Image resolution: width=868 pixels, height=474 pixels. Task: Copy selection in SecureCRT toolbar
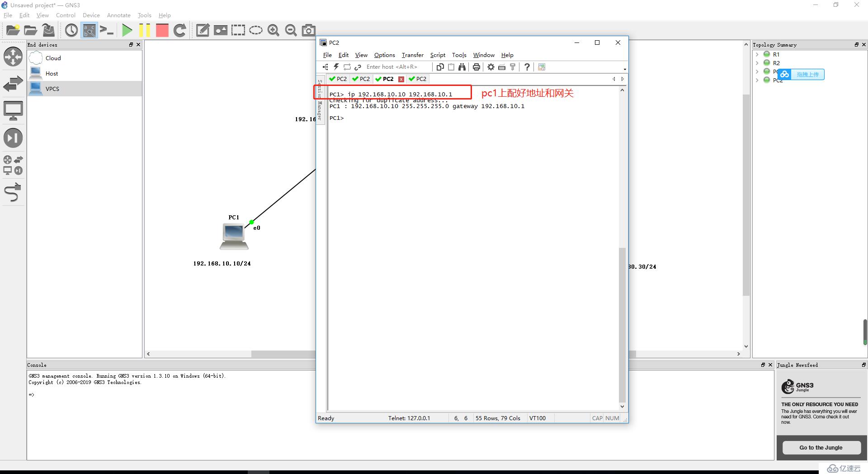(x=440, y=67)
